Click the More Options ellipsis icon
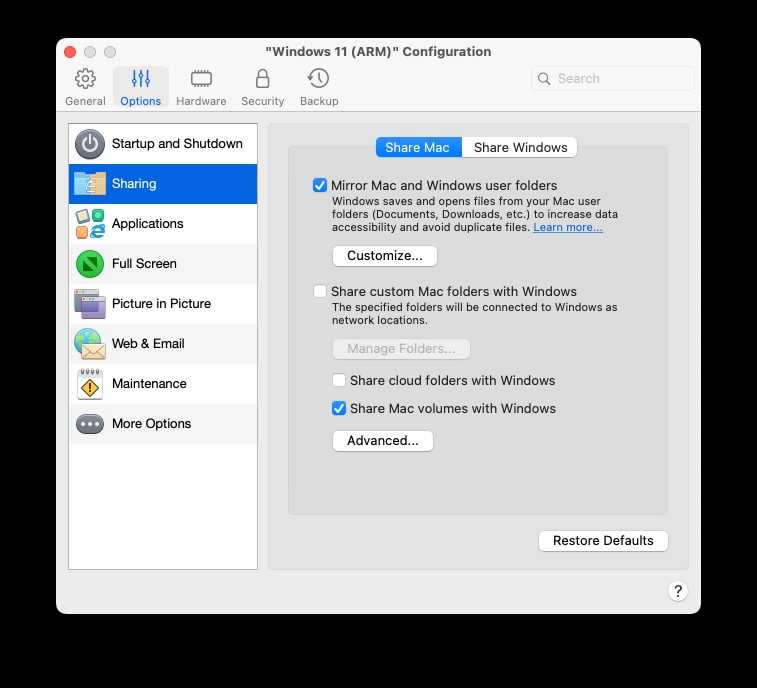757x688 pixels. [x=90, y=424]
